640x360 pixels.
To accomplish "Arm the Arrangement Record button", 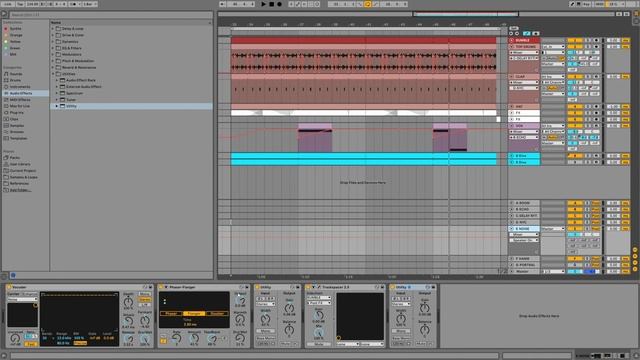I will tap(279, 4).
